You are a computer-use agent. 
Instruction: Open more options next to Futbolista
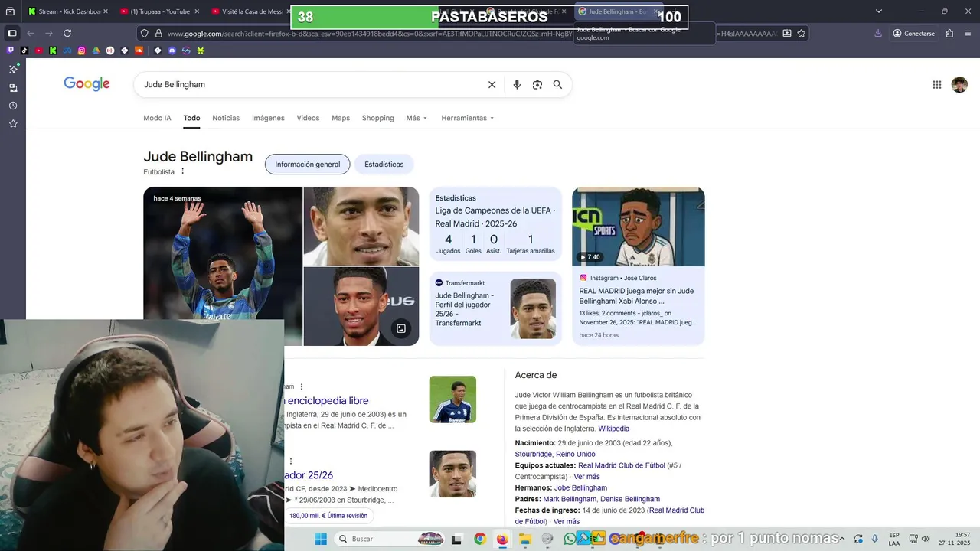(182, 171)
